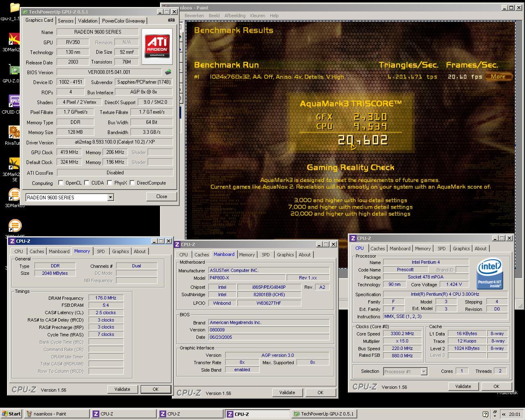Click the Close button in GPU-Z
Viewport: 525px width, 420px height.
coord(162,196)
